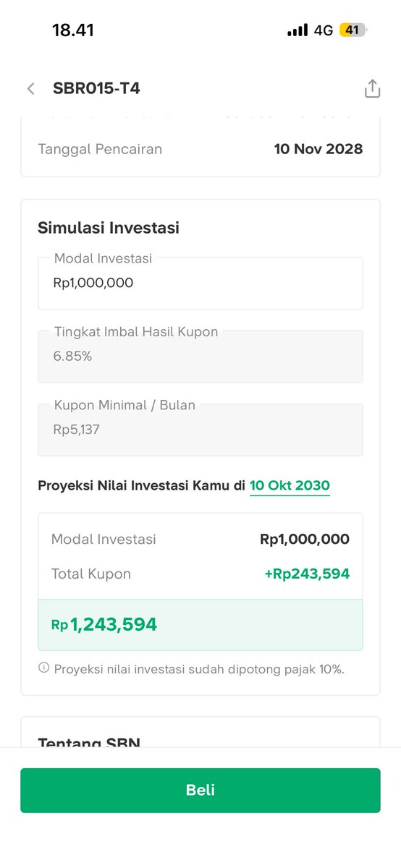Tap the Simulasi Investasi heading
This screenshot has width=401, height=868.
pos(109,228)
